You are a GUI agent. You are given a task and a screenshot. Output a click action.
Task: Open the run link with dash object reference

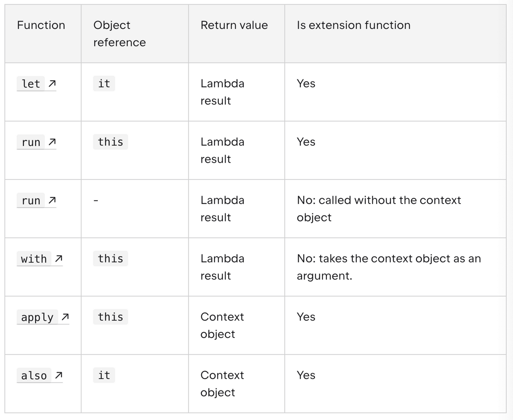tap(36, 200)
